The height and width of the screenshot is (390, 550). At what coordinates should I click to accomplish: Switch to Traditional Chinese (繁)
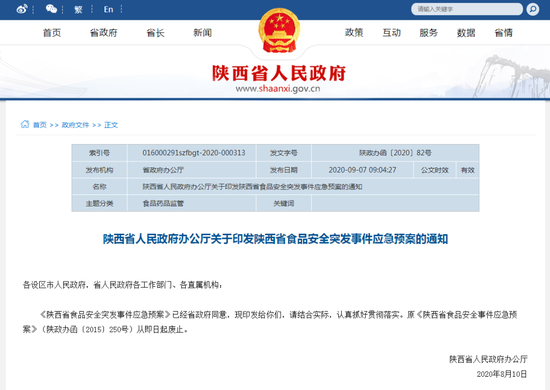[78, 9]
